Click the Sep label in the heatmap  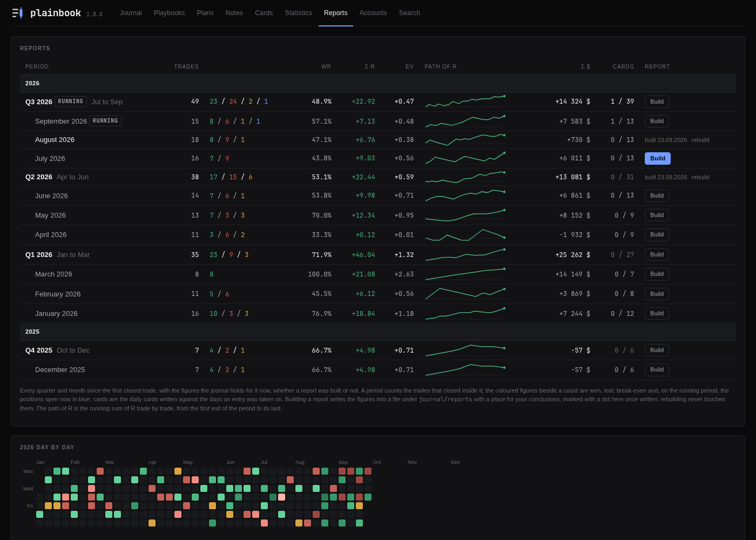pos(343,462)
